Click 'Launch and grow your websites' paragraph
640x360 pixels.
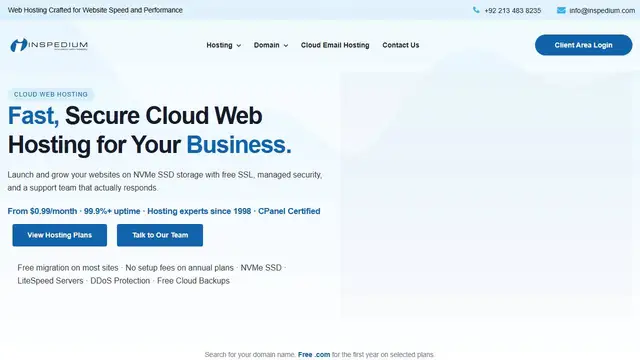[x=165, y=181]
